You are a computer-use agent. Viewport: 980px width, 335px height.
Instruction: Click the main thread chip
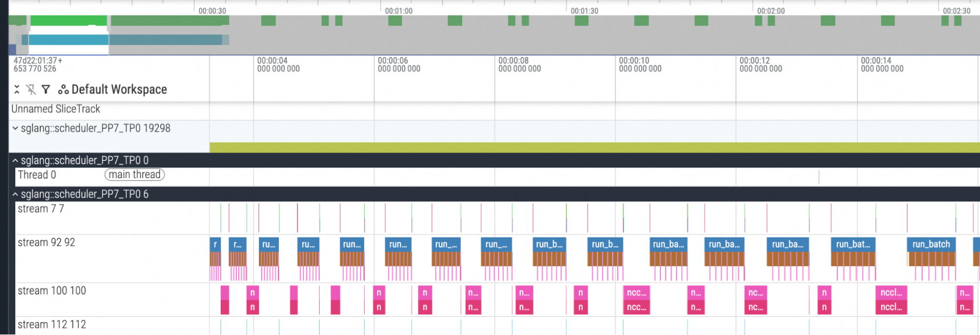click(134, 175)
